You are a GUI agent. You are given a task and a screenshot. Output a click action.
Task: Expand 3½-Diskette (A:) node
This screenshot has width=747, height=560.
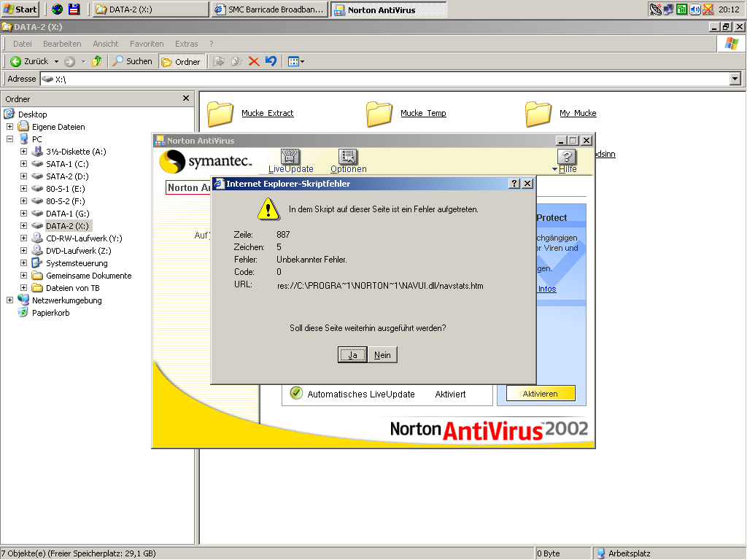23,152
